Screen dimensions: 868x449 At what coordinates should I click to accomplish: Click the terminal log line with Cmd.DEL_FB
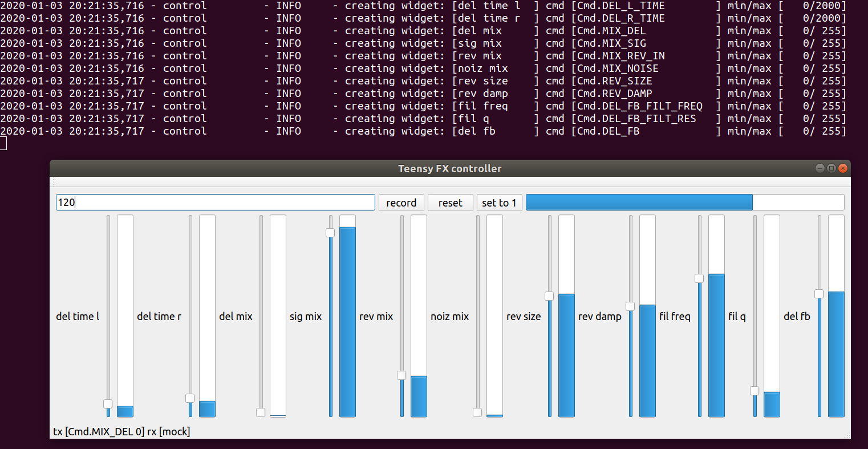coord(423,131)
